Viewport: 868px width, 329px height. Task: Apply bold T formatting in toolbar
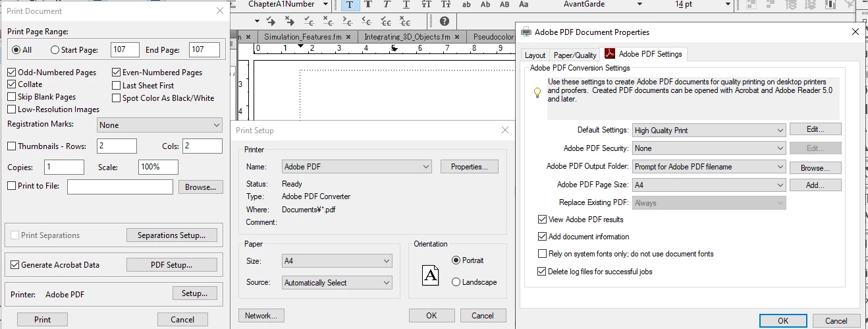pos(369,5)
